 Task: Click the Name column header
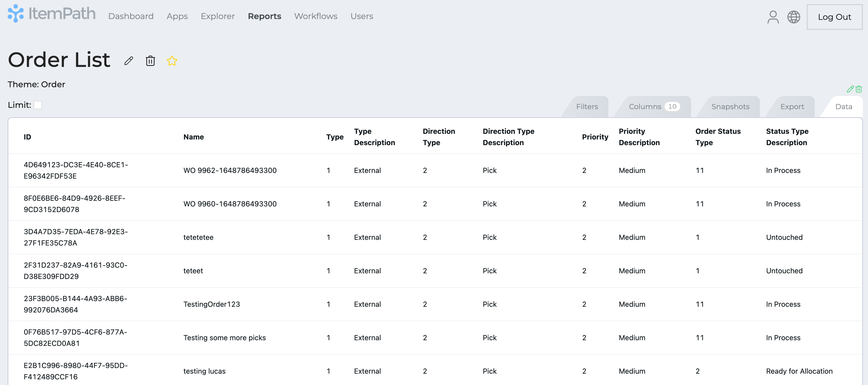[193, 137]
